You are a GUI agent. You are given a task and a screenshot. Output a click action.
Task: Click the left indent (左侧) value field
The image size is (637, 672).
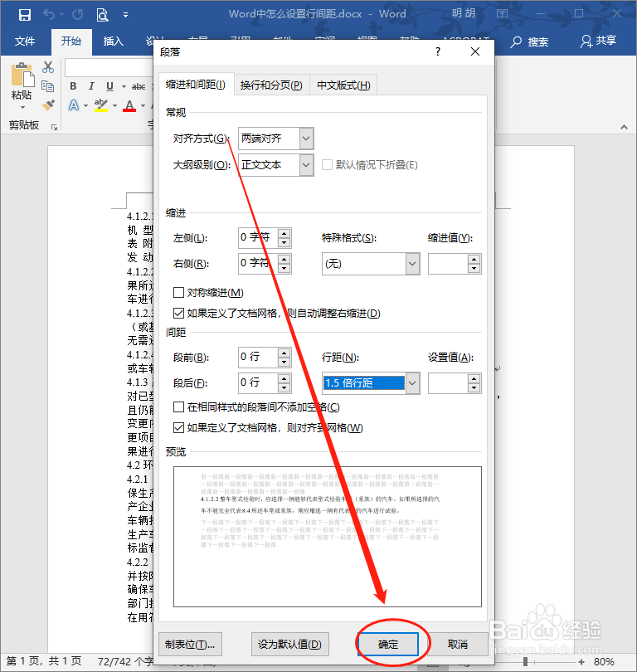pyautogui.click(x=259, y=238)
